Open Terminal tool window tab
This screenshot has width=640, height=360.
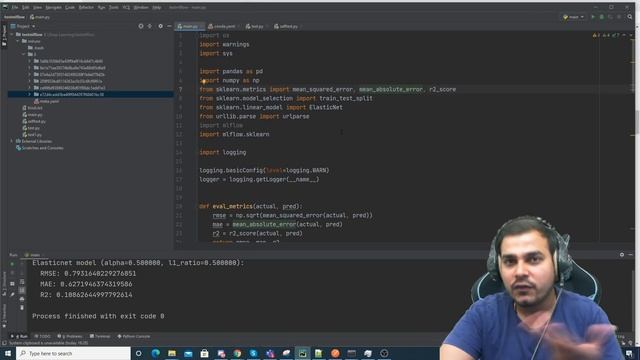pos(100,336)
